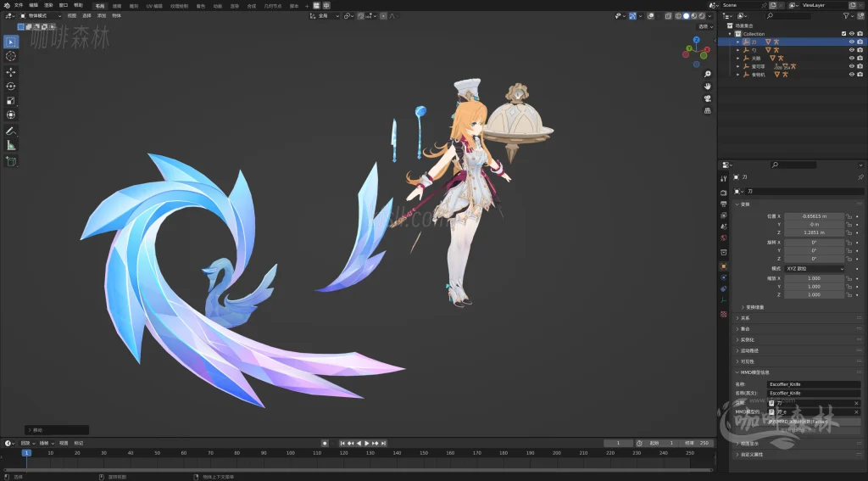Viewport: 868px width, 481px height.
Task: Jump to the timeline end frame button
Action: coord(383,444)
